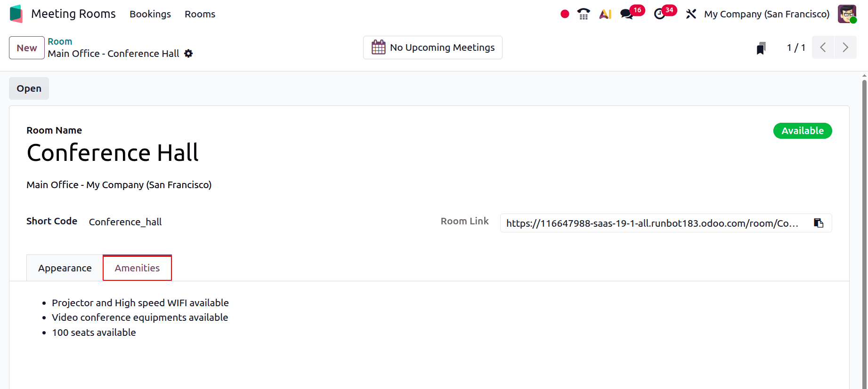Image resolution: width=868 pixels, height=389 pixels.
Task: Edit the Short Code Conference_hall field
Action: click(125, 222)
